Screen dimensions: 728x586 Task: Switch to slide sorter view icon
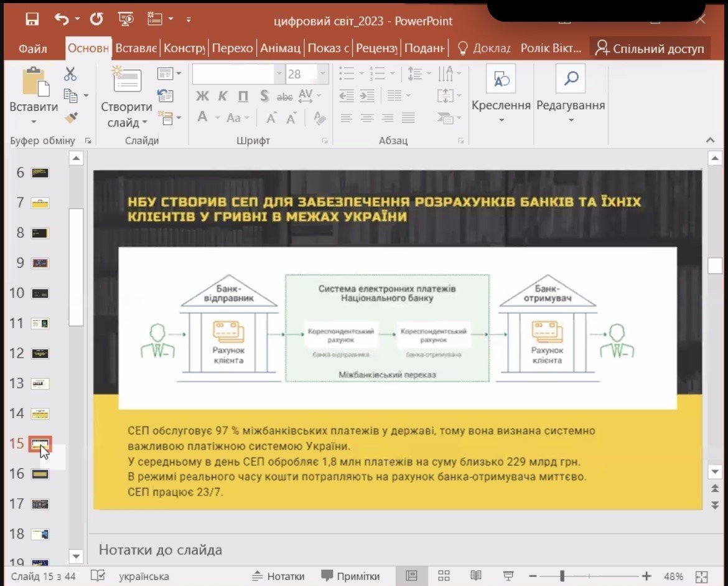pyautogui.click(x=444, y=576)
